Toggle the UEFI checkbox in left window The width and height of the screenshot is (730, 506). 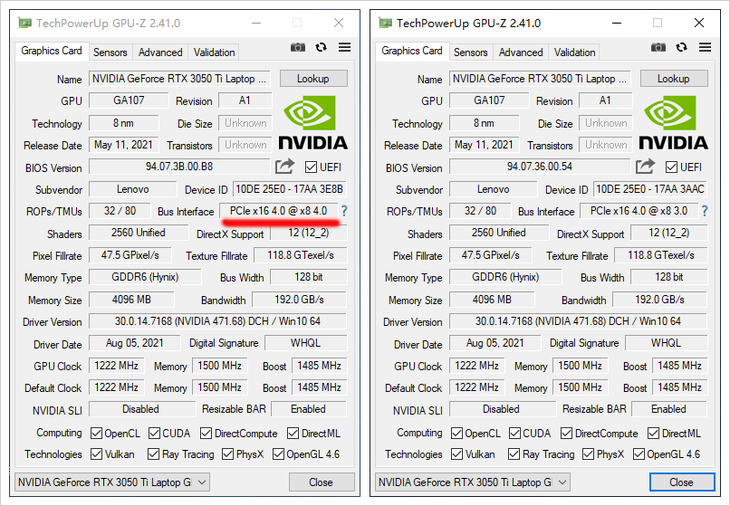tap(311, 167)
